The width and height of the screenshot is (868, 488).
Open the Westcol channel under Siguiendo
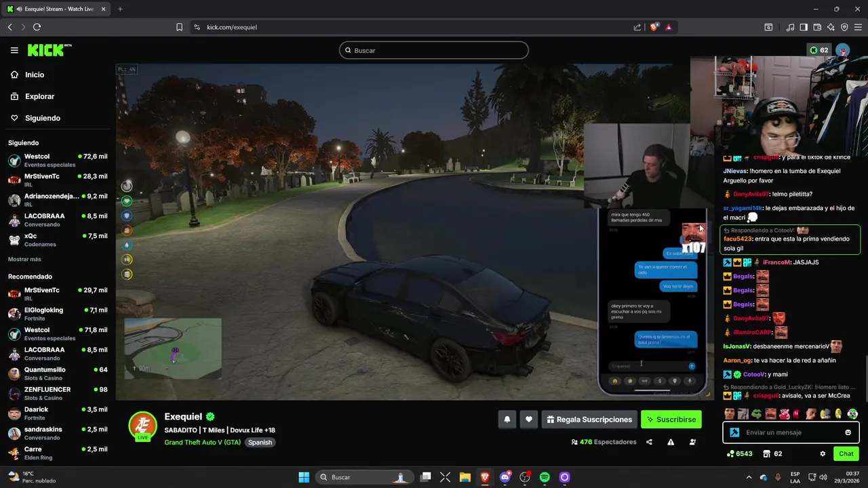click(57, 161)
